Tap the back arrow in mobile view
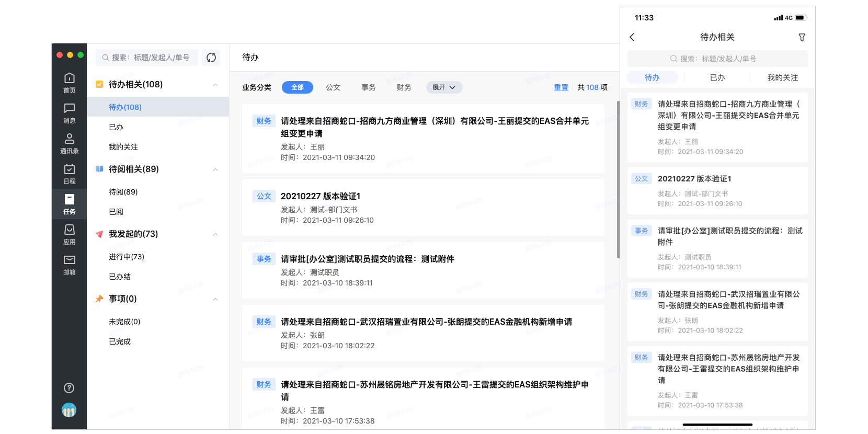The height and width of the screenshot is (434, 868). (632, 37)
